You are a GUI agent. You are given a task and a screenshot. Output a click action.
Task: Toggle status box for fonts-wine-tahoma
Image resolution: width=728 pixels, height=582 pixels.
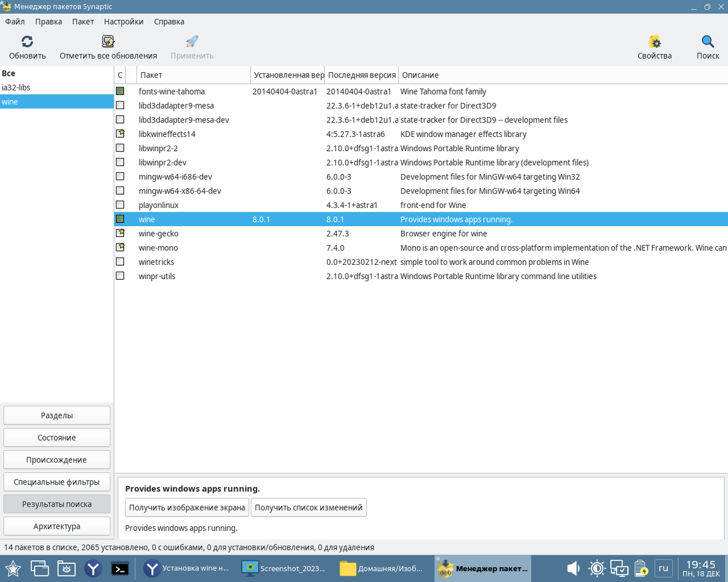(120, 91)
